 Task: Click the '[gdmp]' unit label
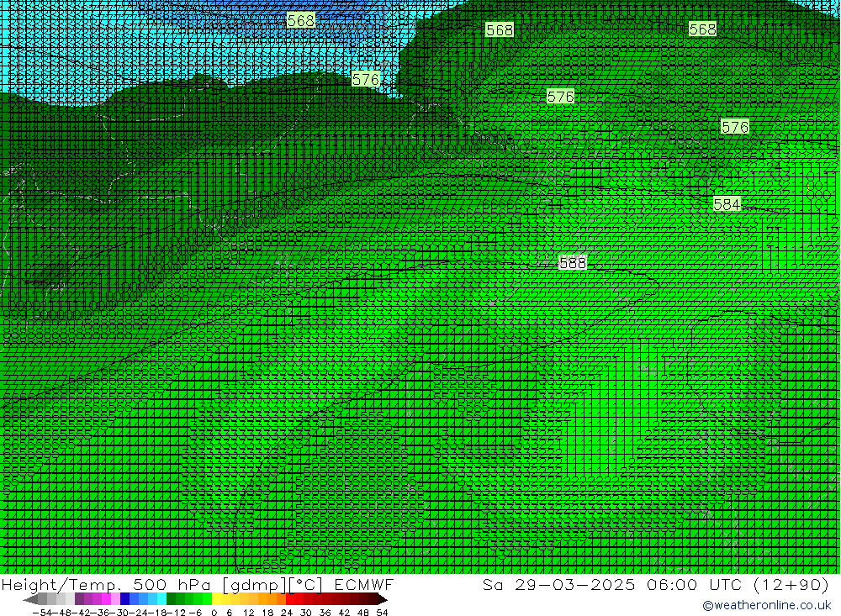(x=255, y=585)
